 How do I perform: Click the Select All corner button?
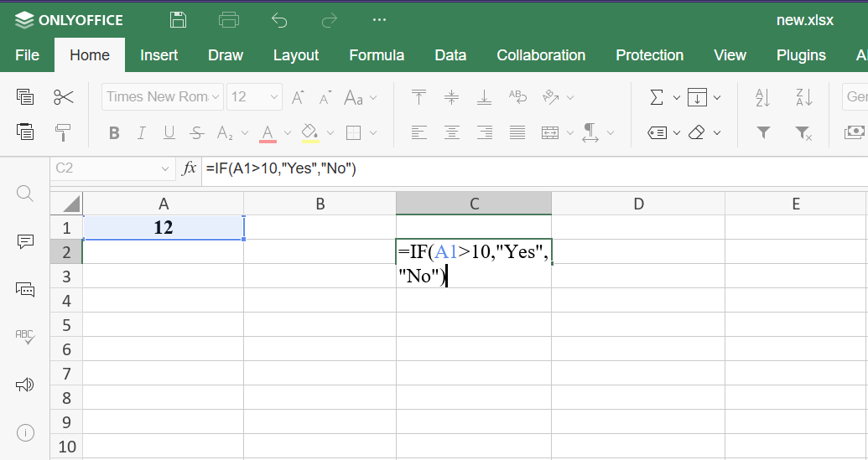point(66,204)
